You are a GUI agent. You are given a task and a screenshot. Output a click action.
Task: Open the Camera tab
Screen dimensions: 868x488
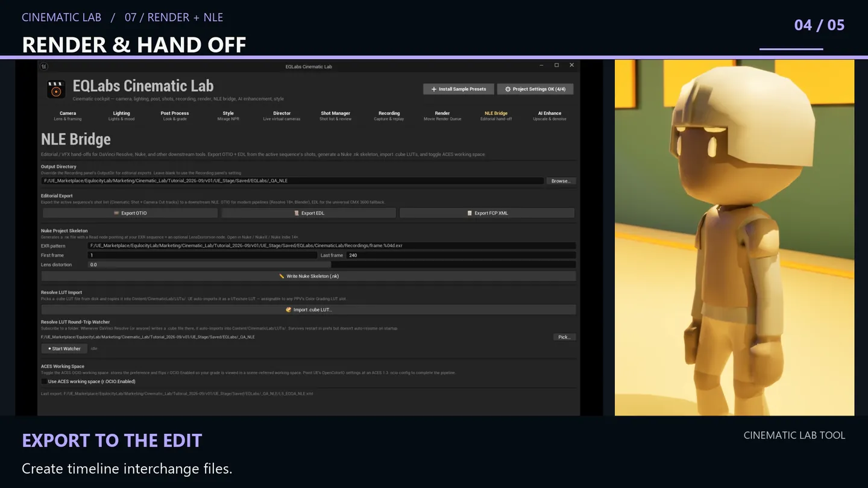(68, 116)
